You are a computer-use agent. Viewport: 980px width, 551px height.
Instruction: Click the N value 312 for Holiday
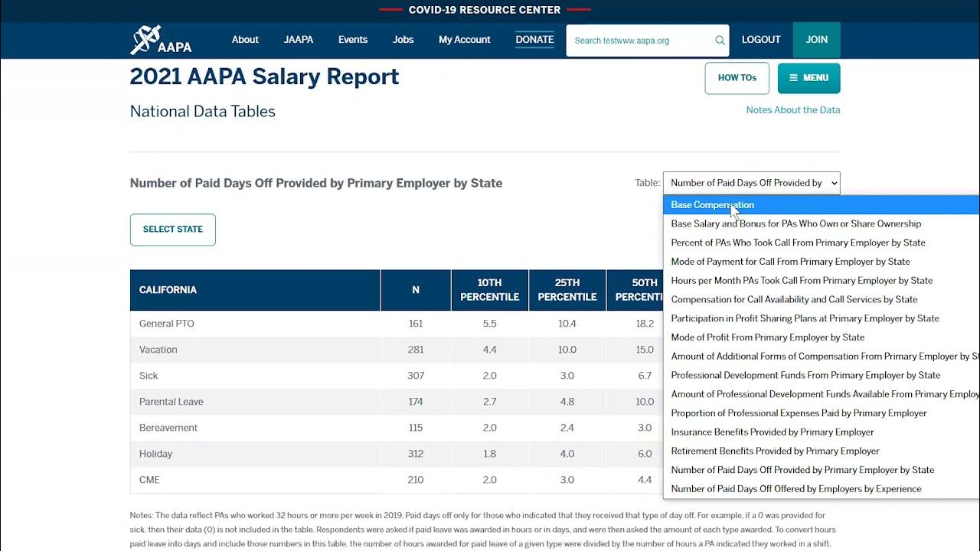416,454
